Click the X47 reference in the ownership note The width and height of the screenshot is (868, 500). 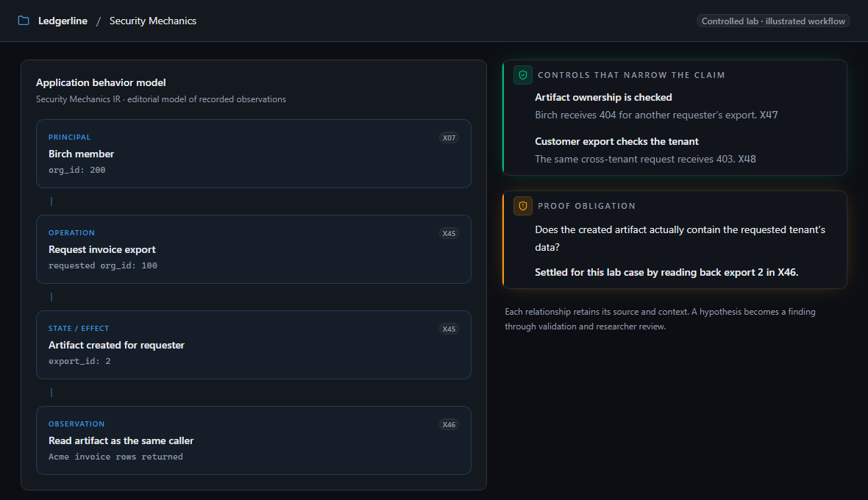(769, 115)
